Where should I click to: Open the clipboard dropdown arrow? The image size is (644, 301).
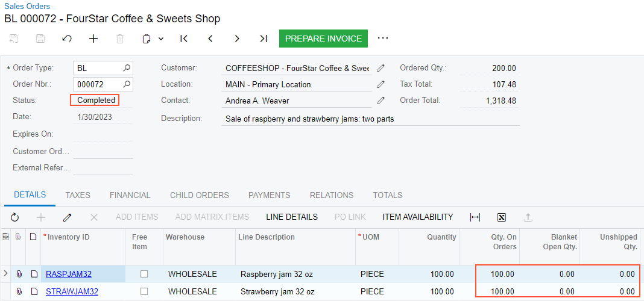click(x=161, y=39)
